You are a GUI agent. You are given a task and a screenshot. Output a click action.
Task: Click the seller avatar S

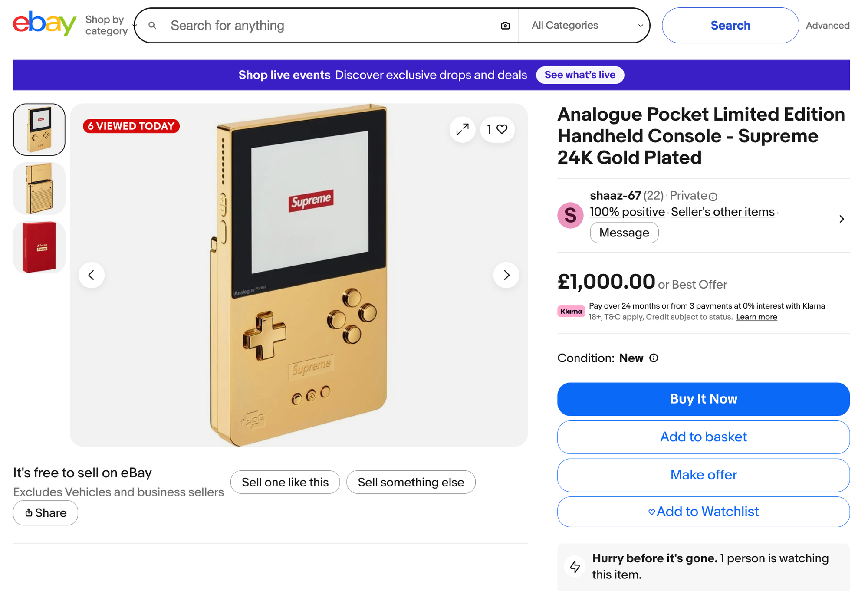[570, 215]
